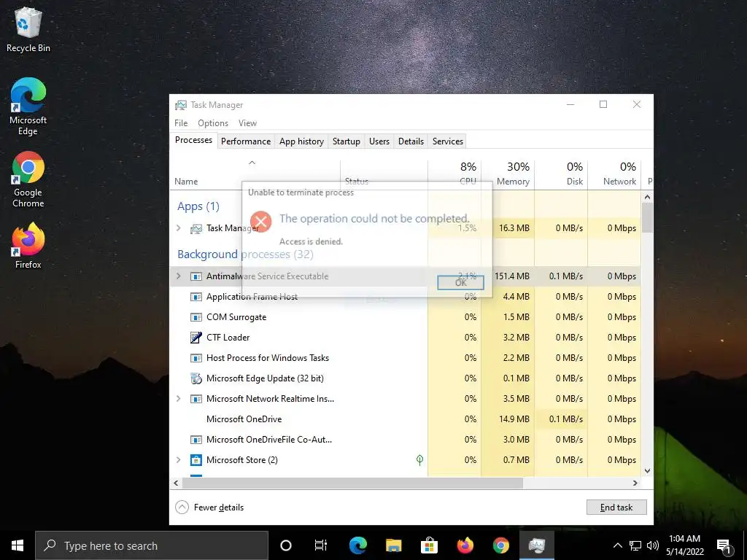
Task: Switch to the App history tab
Action: (x=301, y=141)
